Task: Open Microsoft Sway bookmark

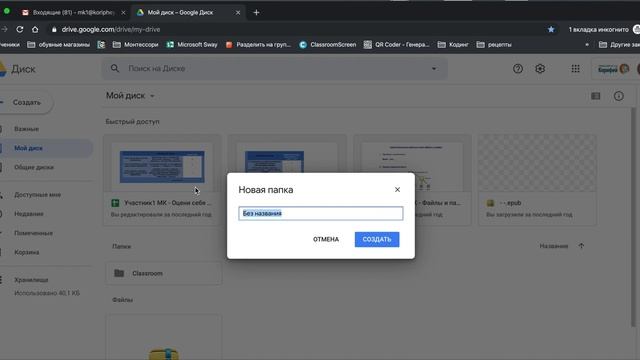Action: click(192, 45)
